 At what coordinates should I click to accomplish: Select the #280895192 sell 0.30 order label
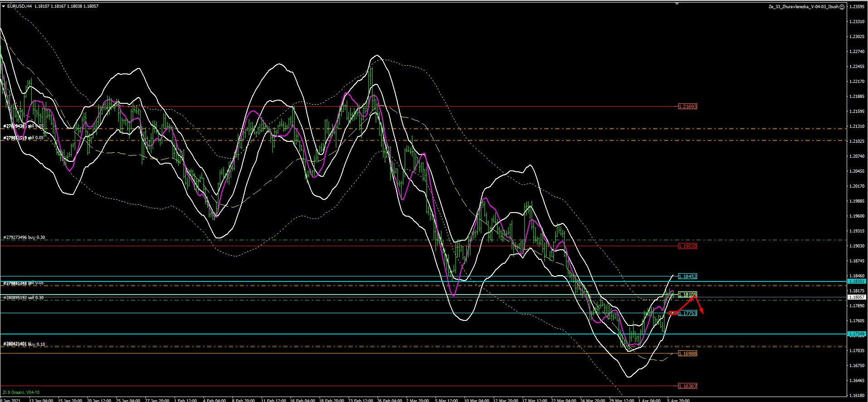coord(24,298)
